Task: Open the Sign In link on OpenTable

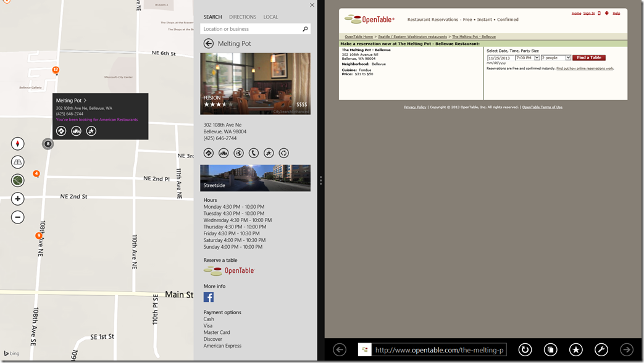Action: (589, 13)
